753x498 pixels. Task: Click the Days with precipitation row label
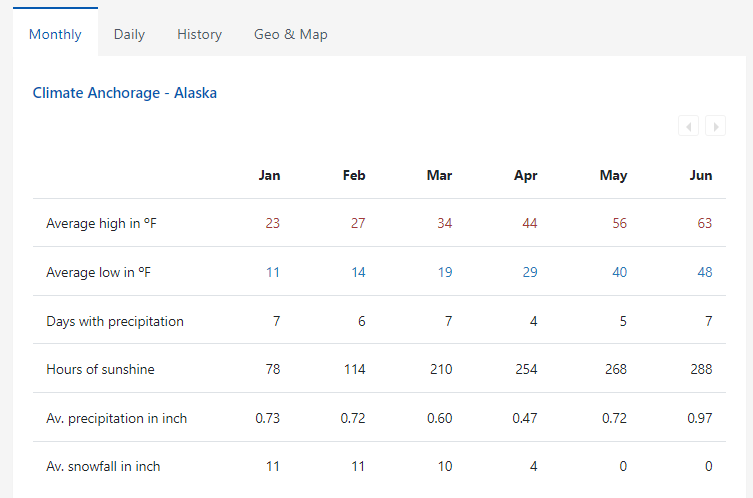coord(115,321)
